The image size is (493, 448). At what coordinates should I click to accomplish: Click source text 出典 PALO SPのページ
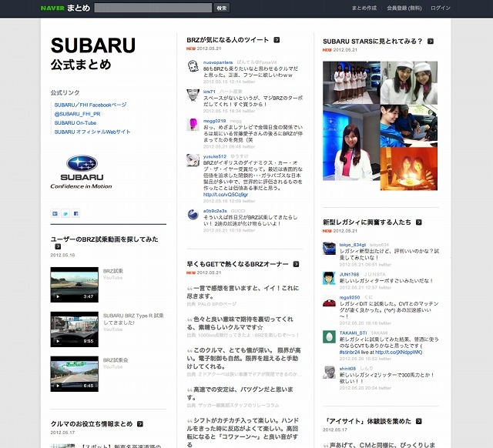tap(212, 304)
